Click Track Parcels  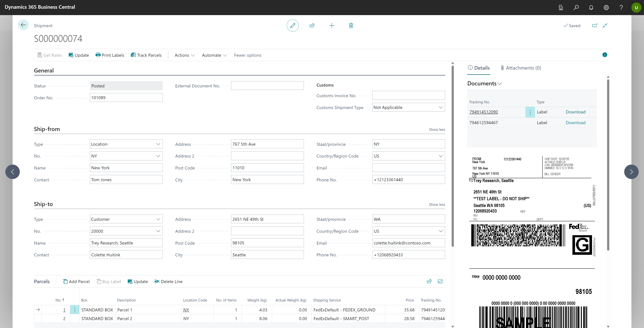[x=146, y=55]
